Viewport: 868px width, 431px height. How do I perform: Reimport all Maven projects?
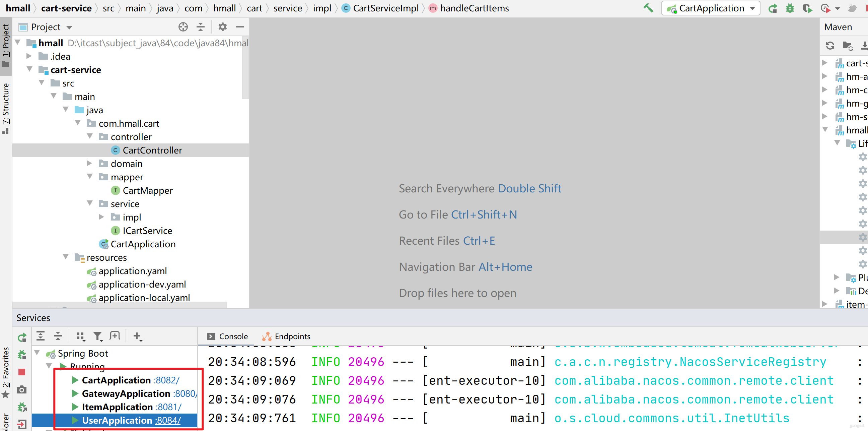[x=830, y=45]
